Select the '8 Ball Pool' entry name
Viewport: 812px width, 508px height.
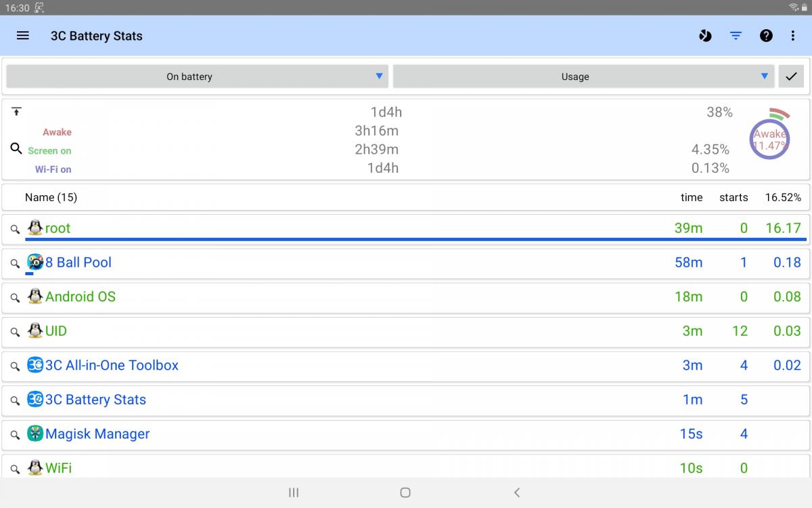click(78, 262)
